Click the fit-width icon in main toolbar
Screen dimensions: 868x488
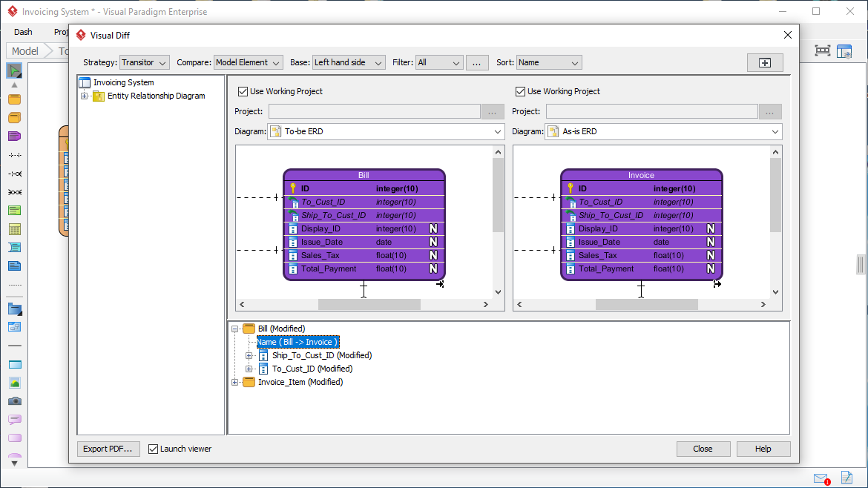pos(823,51)
